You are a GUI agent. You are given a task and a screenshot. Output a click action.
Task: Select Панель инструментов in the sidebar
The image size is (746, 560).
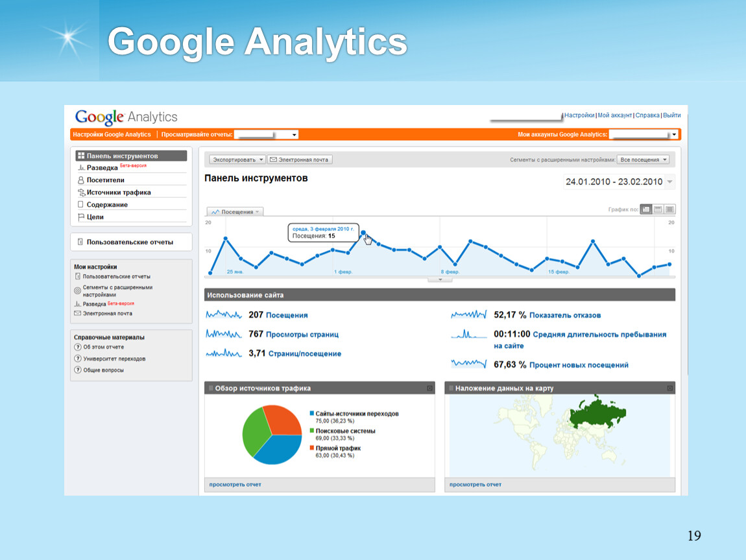tap(131, 156)
